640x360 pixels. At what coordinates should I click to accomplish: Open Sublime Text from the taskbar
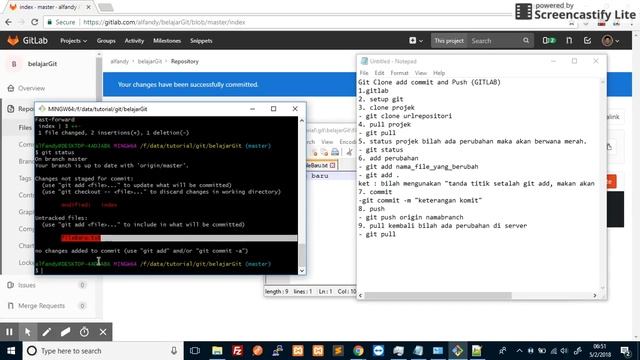point(338,351)
